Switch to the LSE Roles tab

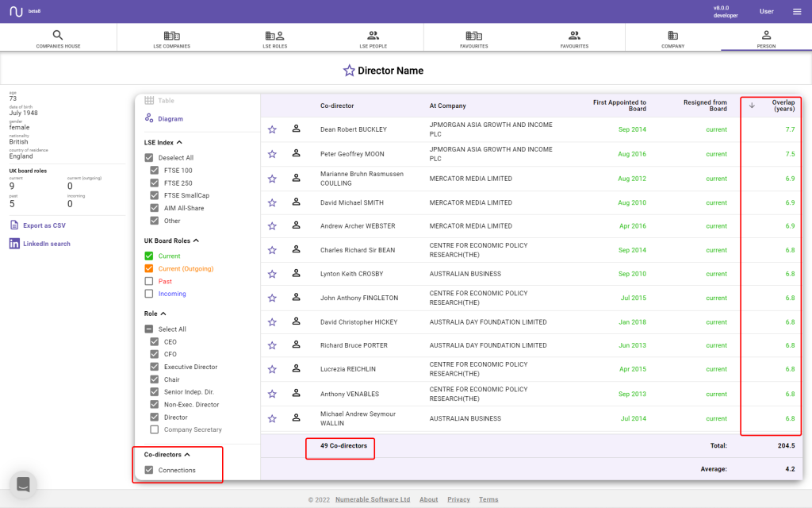[x=274, y=38]
